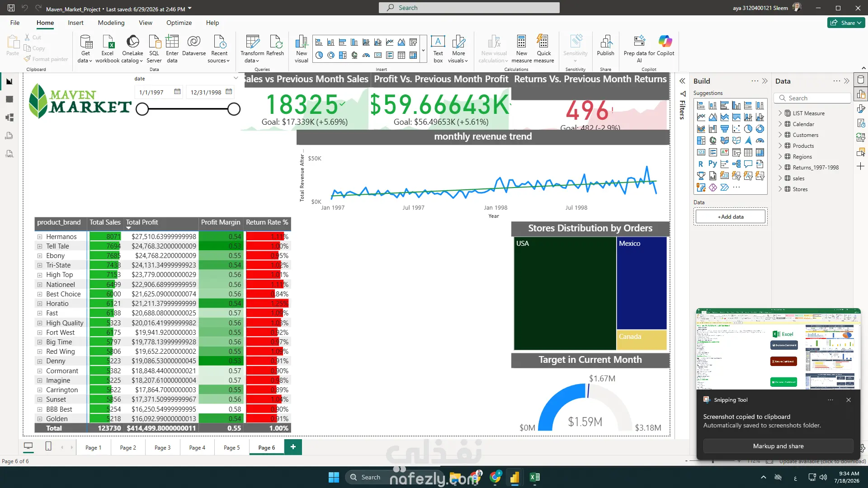Choose the Funnel visual in Build pane

[x=725, y=129]
